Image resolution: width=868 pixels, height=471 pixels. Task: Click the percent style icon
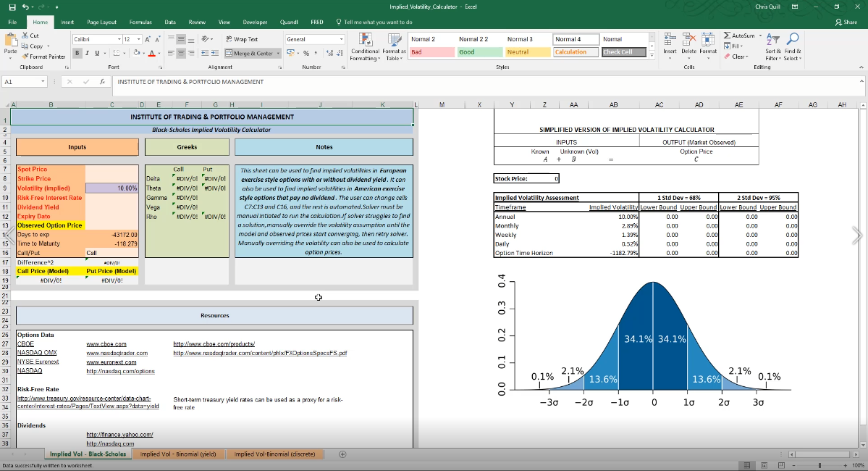(x=306, y=53)
